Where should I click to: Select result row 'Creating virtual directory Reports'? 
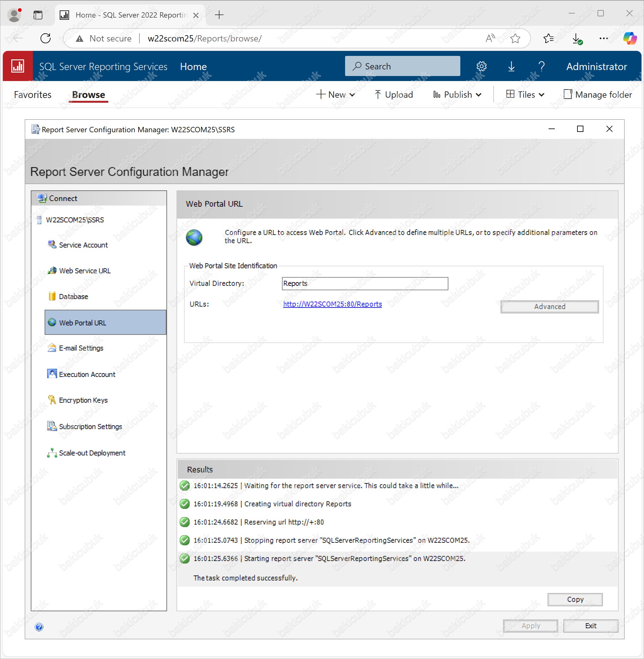tap(398, 504)
